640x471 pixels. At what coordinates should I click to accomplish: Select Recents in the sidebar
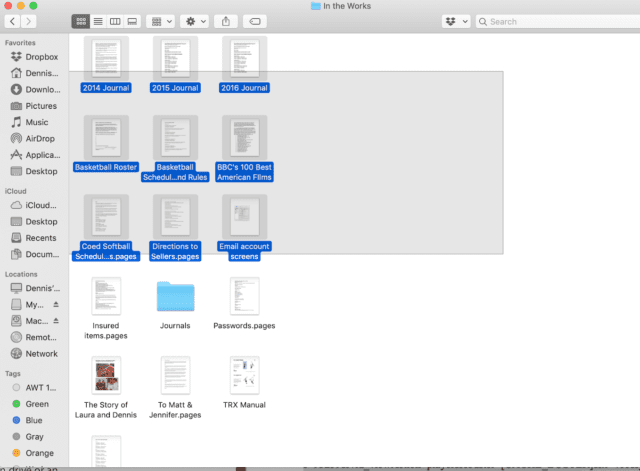click(x=41, y=238)
